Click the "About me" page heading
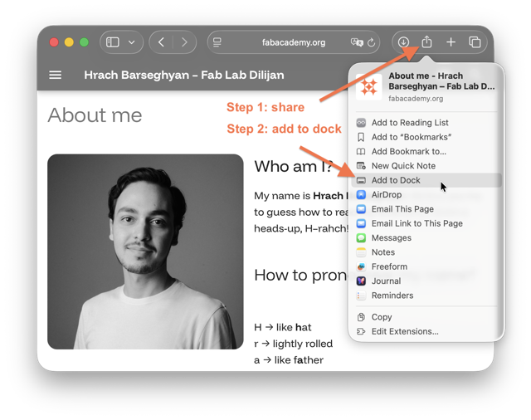Image resolution: width=531 pixels, height=420 pixels. [x=95, y=115]
